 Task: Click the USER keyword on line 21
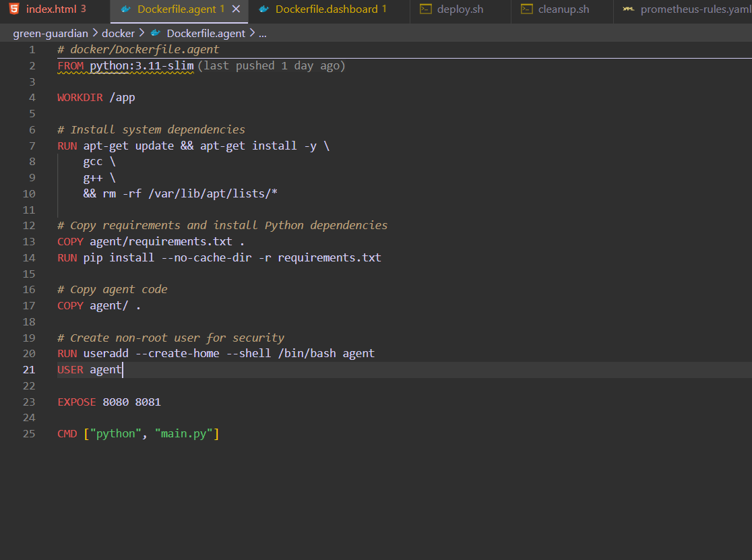(x=71, y=370)
